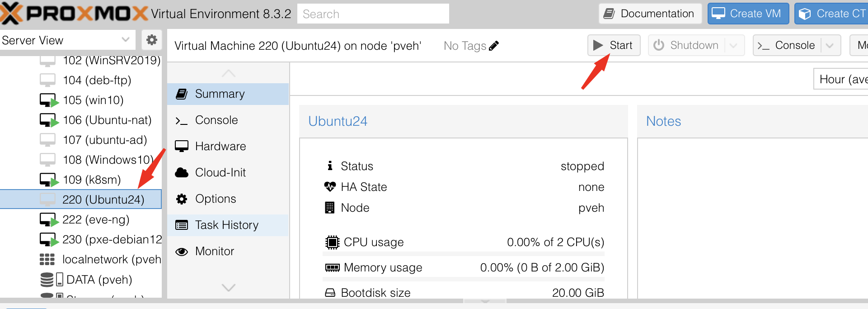Start the Ubuntu24 virtual machine
Viewport: 868px width, 309px height.
(614, 45)
